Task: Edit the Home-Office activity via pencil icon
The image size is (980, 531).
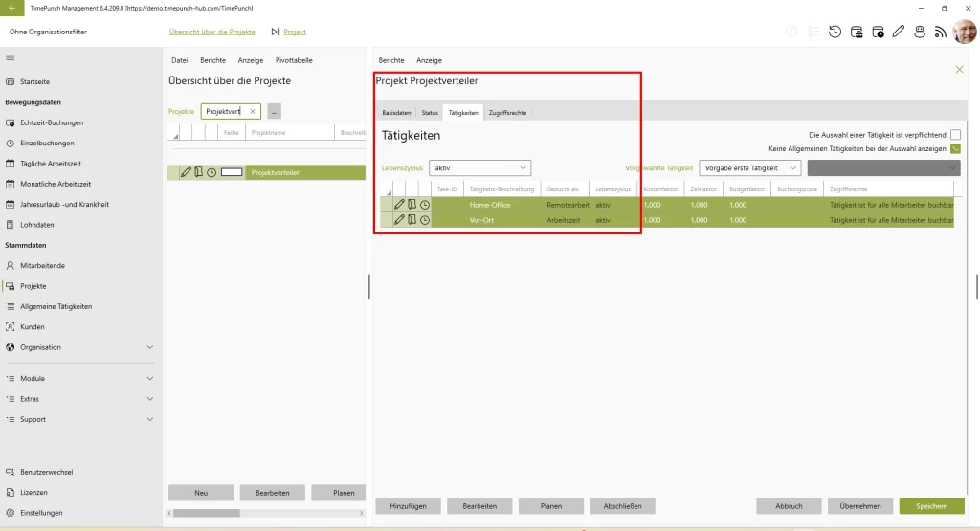Action: pyautogui.click(x=399, y=205)
